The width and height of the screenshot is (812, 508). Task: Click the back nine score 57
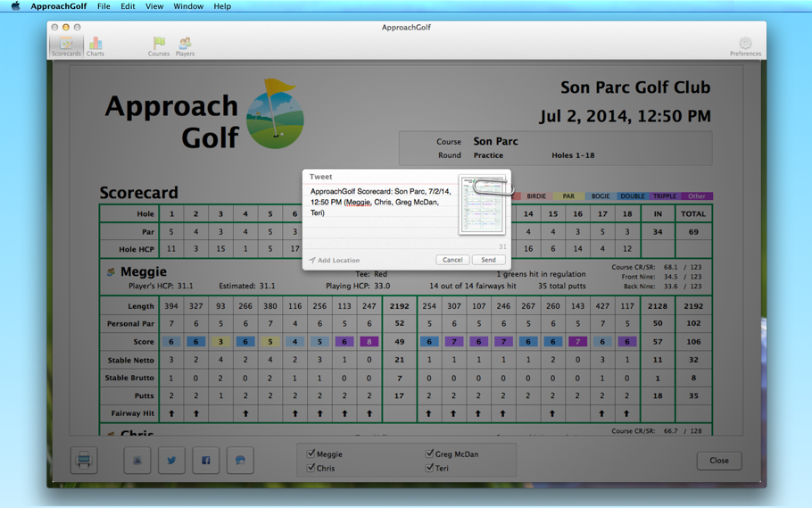coord(658,342)
